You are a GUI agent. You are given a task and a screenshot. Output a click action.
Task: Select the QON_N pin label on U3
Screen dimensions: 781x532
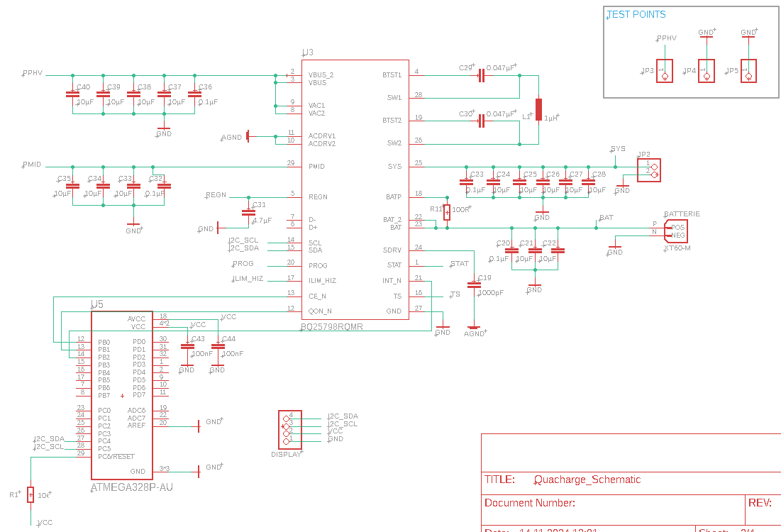pos(320,311)
